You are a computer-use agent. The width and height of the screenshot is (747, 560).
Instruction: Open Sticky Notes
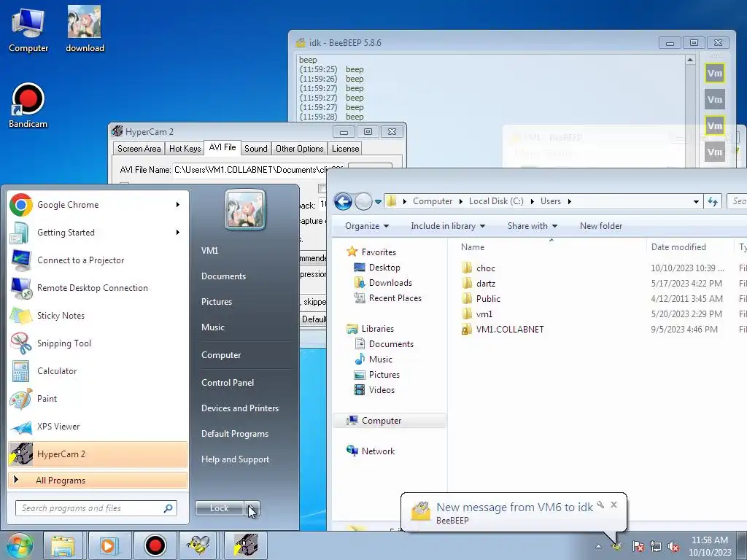pyautogui.click(x=98, y=315)
